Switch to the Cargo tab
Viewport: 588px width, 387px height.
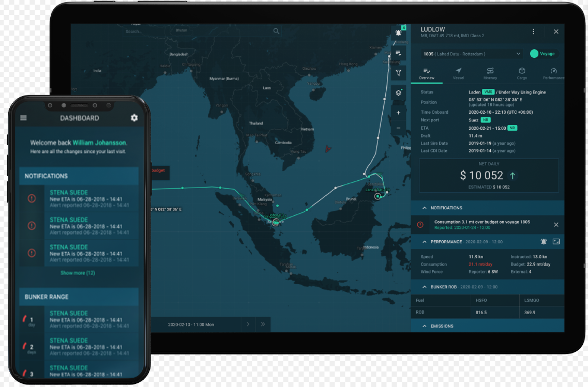[522, 74]
